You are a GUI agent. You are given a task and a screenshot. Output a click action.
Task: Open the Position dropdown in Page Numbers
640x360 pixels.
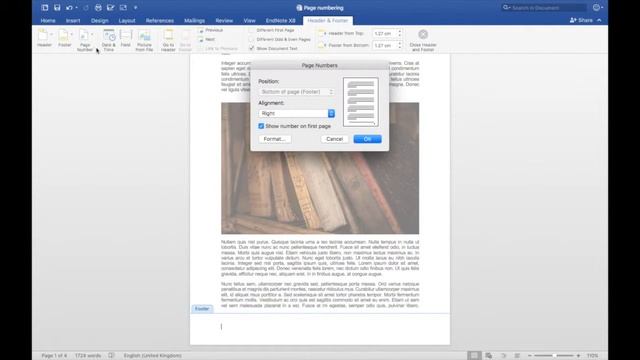[x=297, y=92]
